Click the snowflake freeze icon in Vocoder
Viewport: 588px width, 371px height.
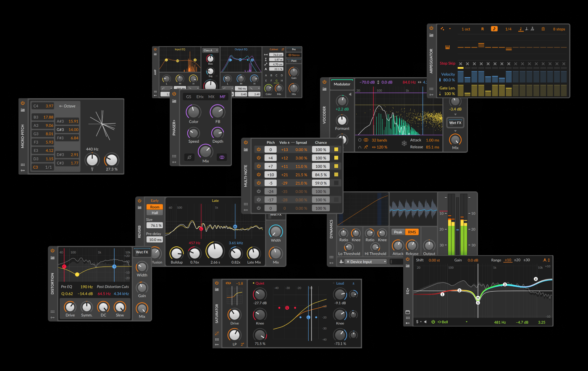[404, 144]
